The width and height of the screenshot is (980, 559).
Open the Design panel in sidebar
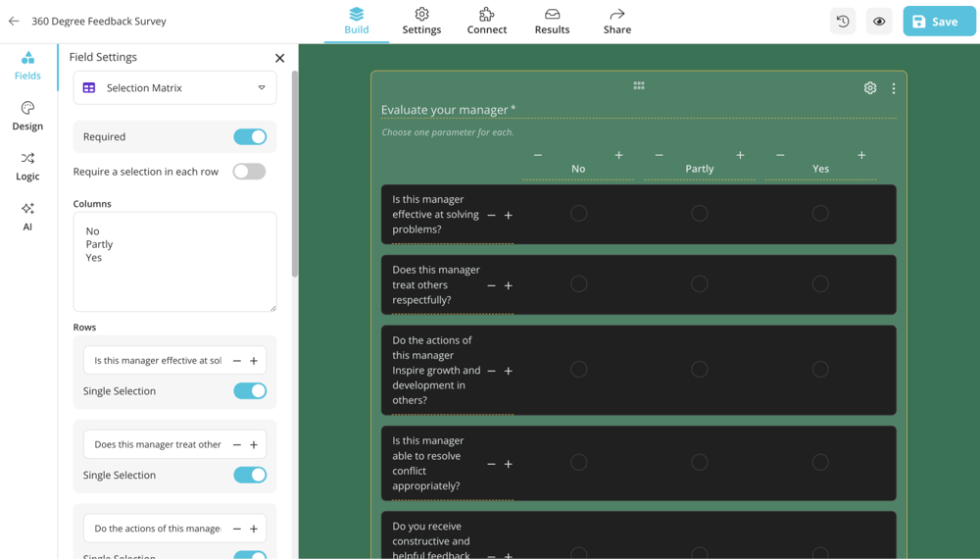tap(27, 116)
